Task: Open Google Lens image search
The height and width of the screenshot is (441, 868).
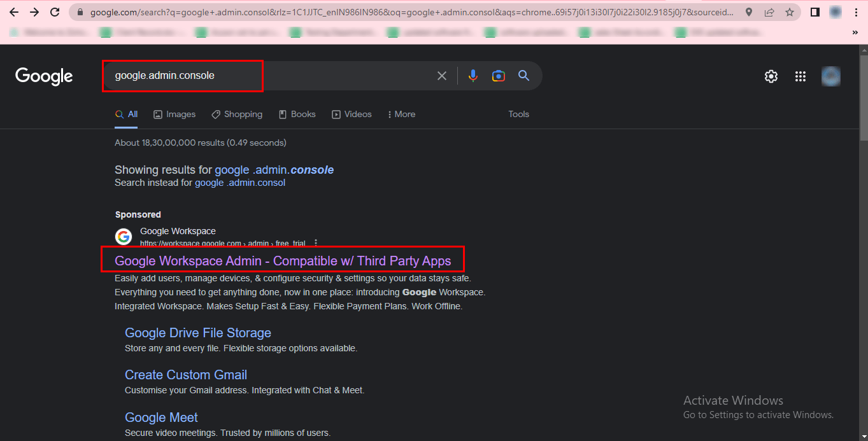Action: point(499,76)
